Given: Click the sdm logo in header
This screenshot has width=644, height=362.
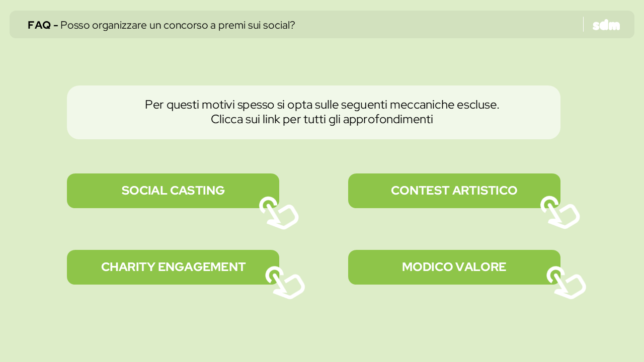Looking at the screenshot, I should (606, 25).
